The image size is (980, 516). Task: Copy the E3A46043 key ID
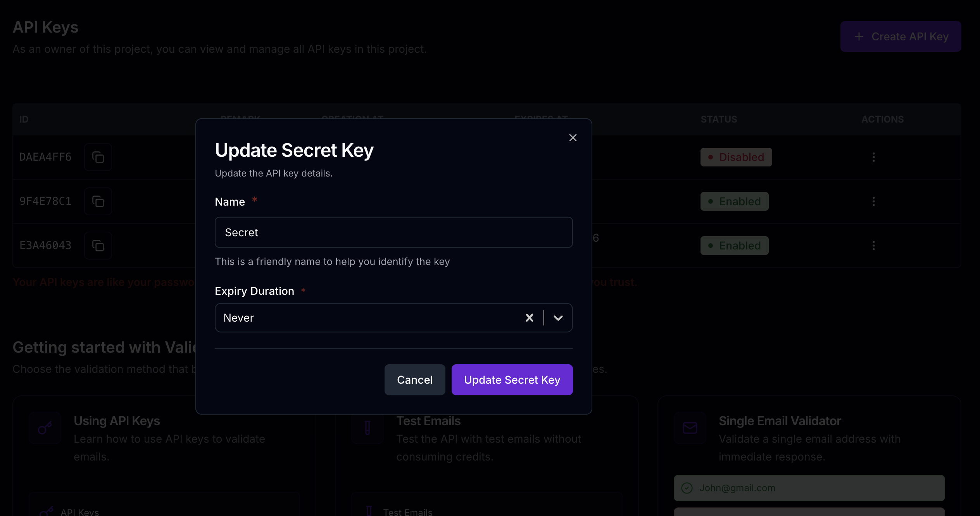98,246
